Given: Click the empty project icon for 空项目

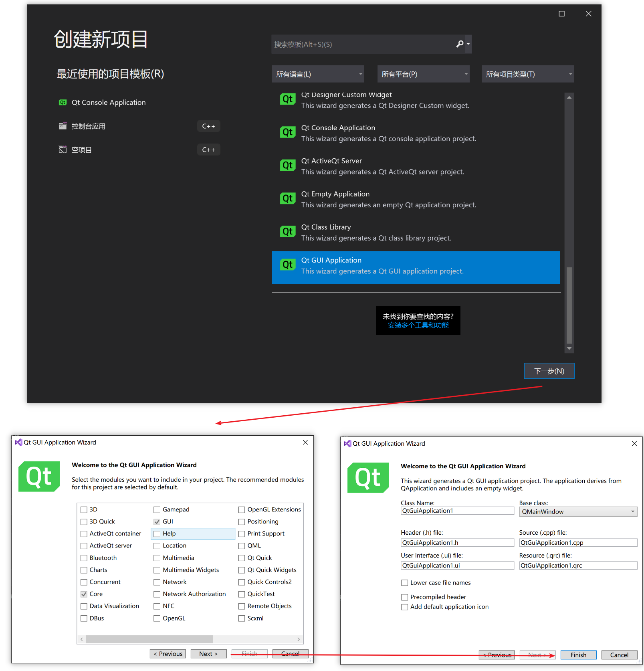Looking at the screenshot, I should tap(63, 150).
